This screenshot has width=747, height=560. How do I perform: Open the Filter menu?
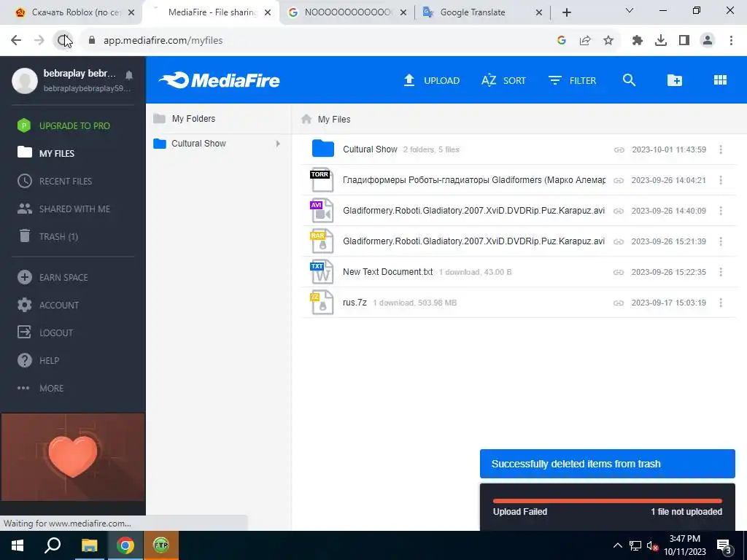click(572, 80)
